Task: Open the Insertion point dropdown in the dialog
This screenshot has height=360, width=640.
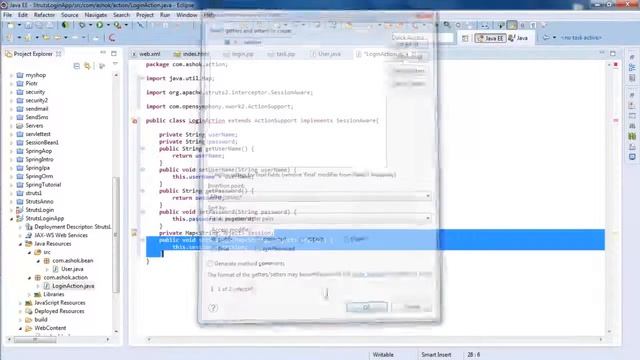Action: point(319,196)
